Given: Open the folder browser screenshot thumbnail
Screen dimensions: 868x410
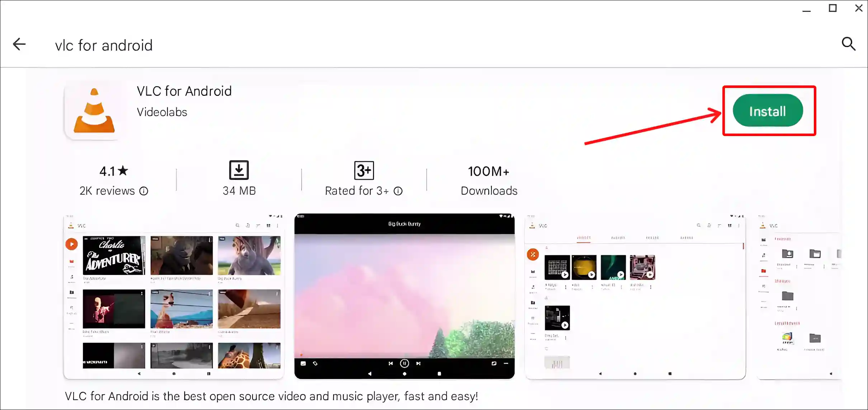Looking at the screenshot, I should pyautogui.click(x=799, y=297).
